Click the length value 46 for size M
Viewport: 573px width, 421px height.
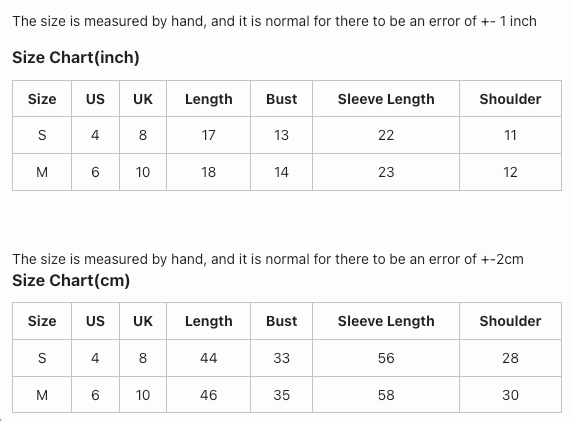(209, 395)
